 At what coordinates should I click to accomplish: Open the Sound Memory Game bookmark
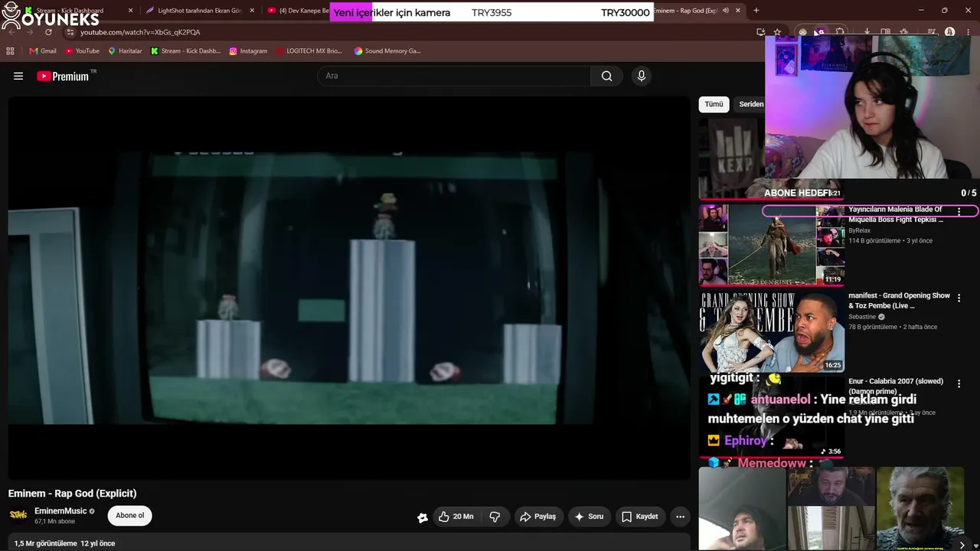click(387, 51)
